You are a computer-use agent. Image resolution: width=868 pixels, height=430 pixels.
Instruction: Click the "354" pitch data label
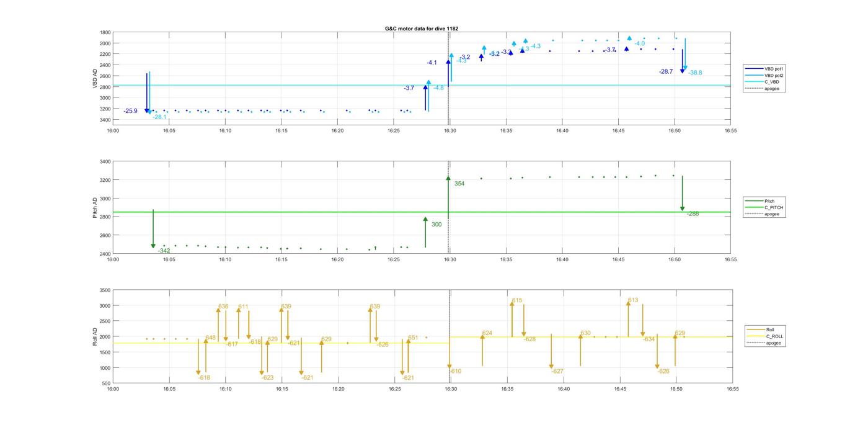(x=459, y=184)
